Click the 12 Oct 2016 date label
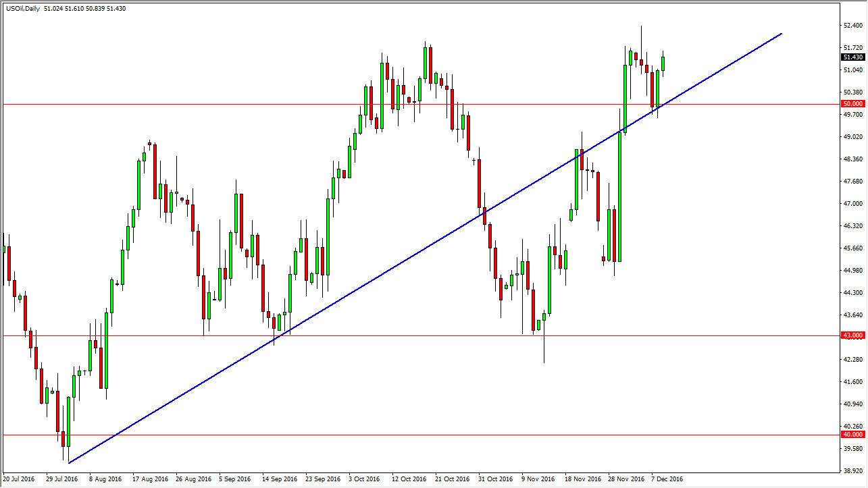The height and width of the screenshot is (488, 868). [x=408, y=480]
